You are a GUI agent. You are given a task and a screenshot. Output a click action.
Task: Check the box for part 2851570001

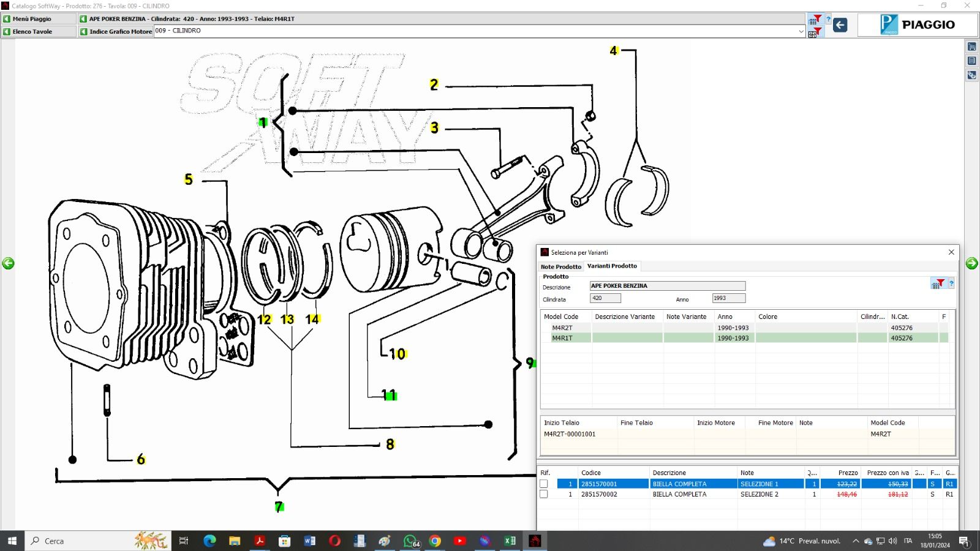543,484
